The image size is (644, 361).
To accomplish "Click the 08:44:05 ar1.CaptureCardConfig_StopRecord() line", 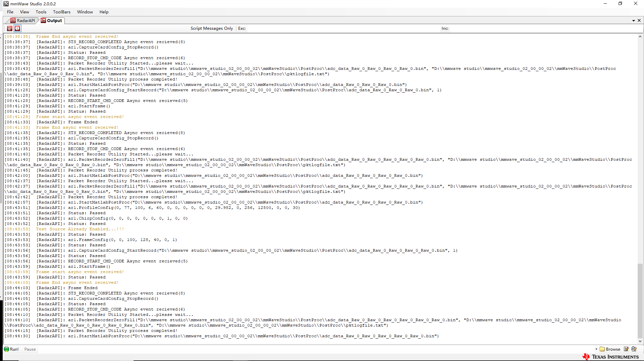I will (x=82, y=298).
